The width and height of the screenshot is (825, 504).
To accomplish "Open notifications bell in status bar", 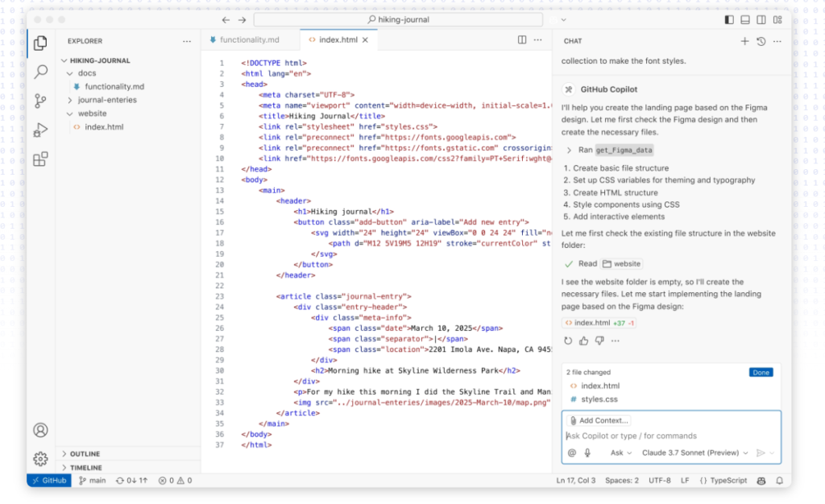I will pyautogui.click(x=779, y=481).
